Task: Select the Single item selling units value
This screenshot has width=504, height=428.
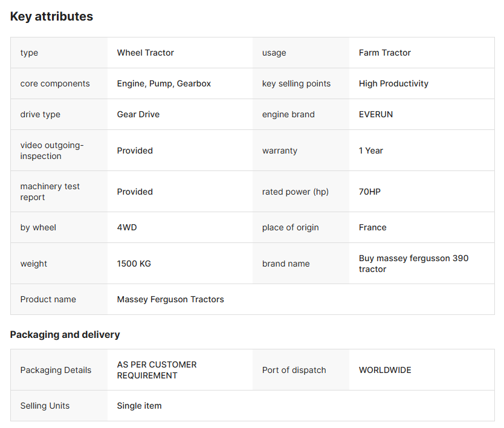Action: [139, 406]
